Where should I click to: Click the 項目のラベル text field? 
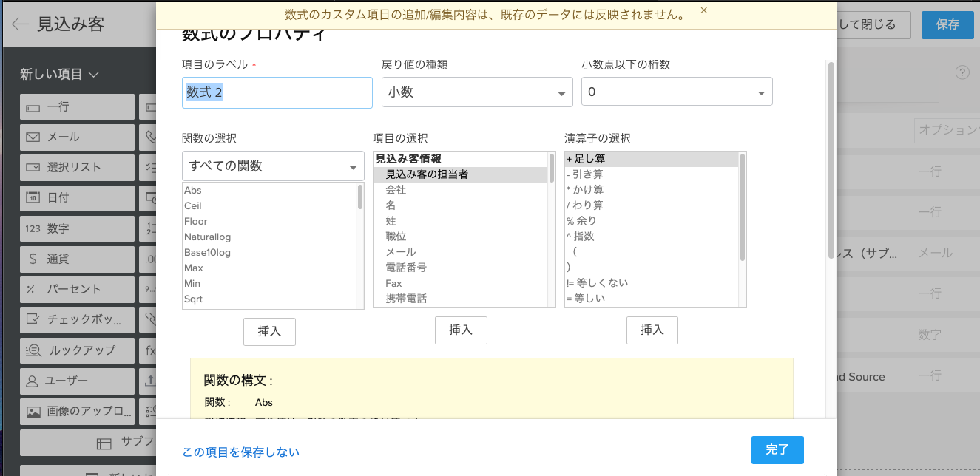click(x=277, y=92)
